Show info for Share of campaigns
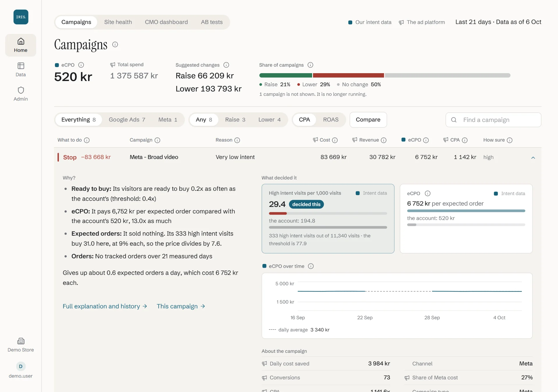This screenshot has height=392, width=558. (310, 65)
